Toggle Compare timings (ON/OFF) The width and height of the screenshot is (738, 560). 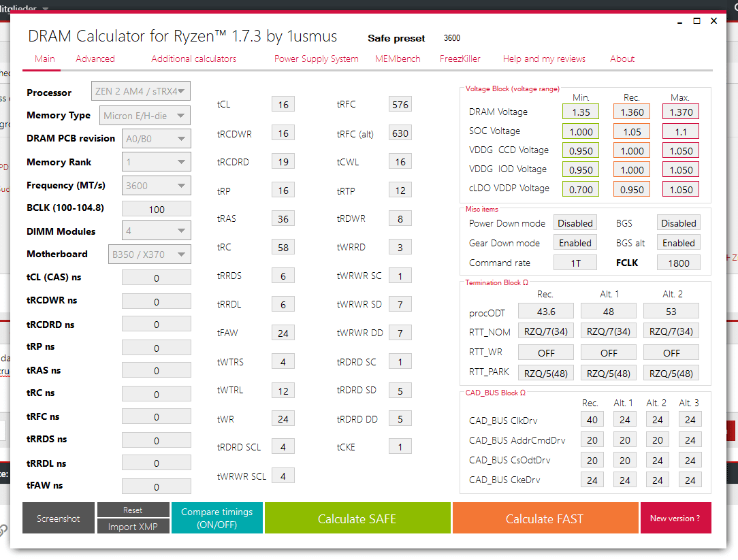[x=217, y=518]
